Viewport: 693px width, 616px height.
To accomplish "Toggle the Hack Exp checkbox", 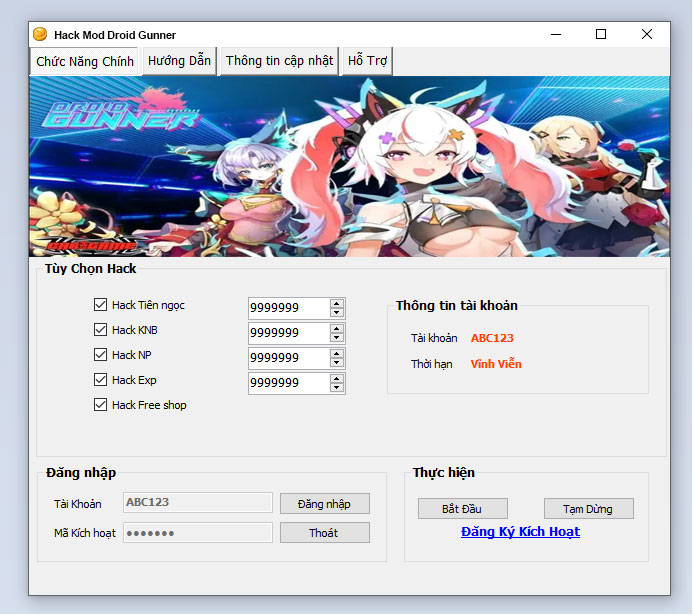I will (x=100, y=380).
